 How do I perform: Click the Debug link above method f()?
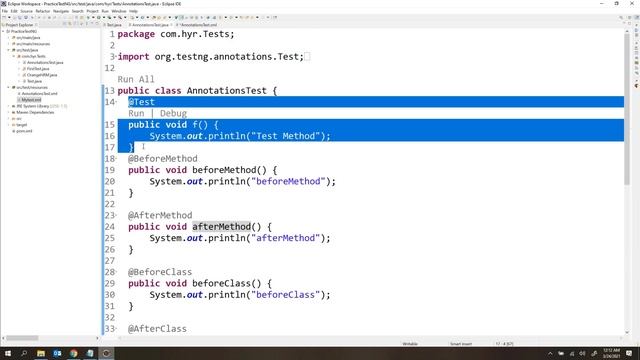coord(173,113)
